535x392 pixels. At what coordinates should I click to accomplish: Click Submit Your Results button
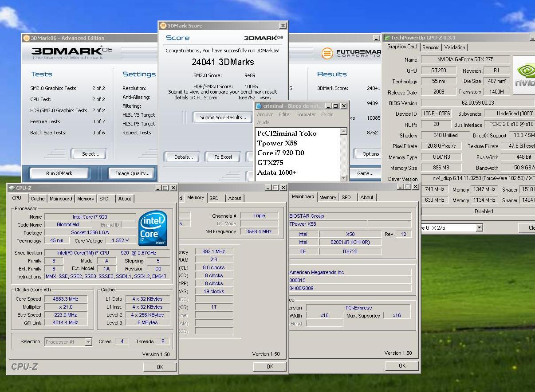tap(223, 118)
